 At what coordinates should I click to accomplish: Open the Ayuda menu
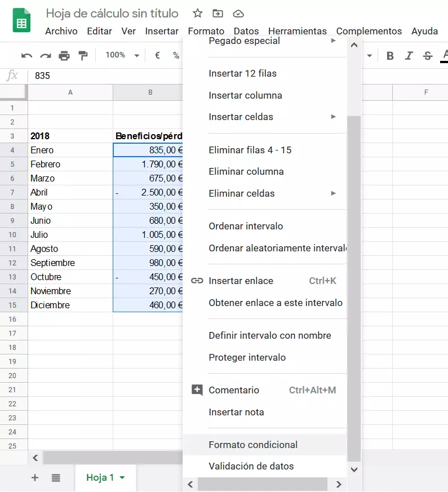click(x=424, y=31)
